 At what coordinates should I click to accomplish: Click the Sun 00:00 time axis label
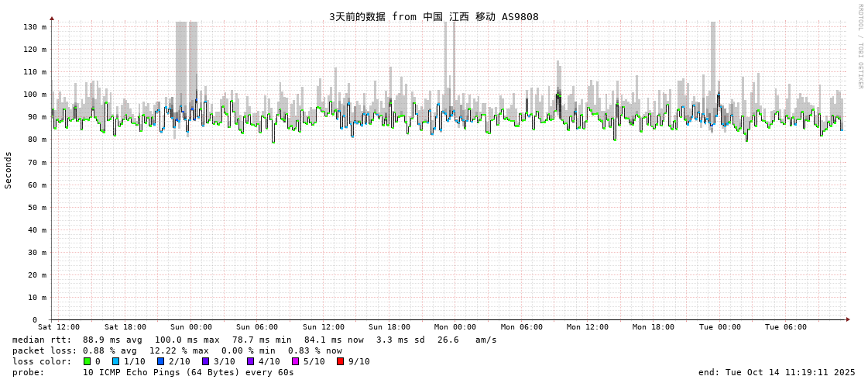191,327
